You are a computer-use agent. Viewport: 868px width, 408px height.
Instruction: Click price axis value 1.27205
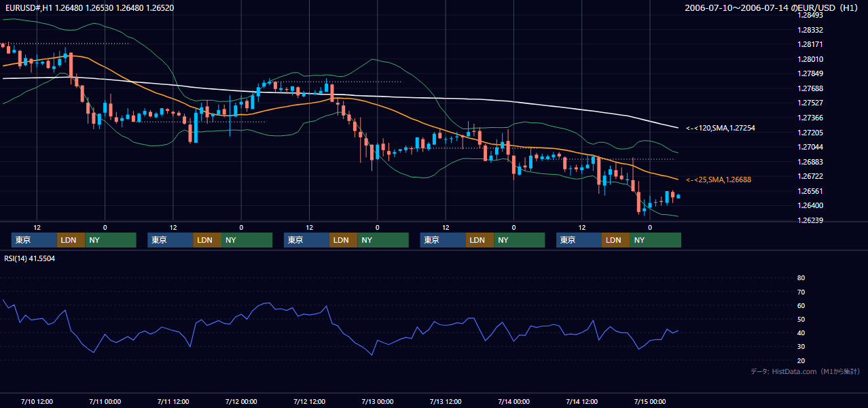pyautogui.click(x=810, y=133)
